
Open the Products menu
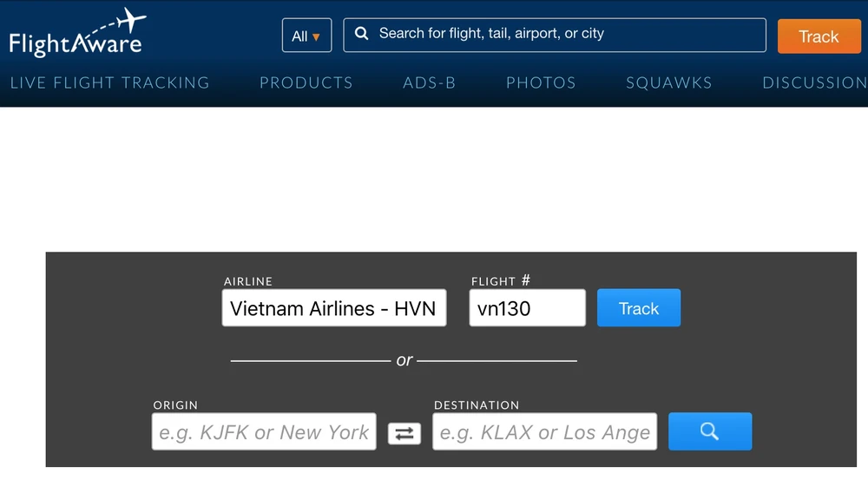coord(306,83)
